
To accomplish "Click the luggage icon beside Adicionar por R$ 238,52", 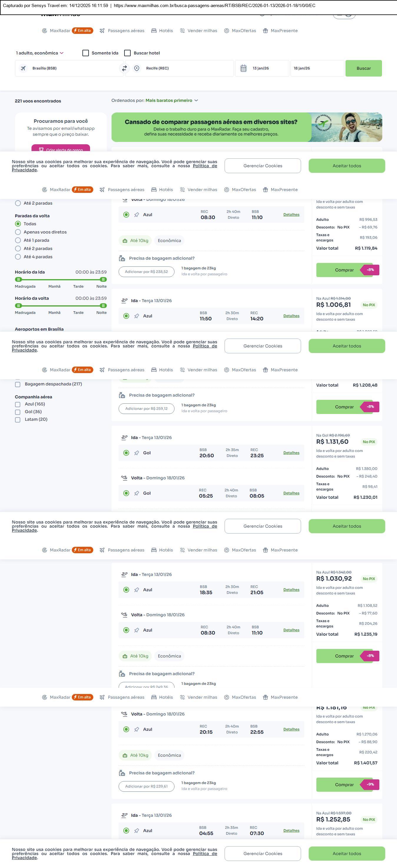I will coord(122,259).
